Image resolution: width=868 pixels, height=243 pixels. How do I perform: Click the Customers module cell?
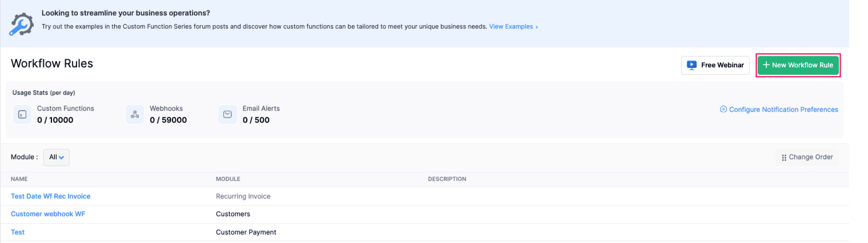(233, 214)
